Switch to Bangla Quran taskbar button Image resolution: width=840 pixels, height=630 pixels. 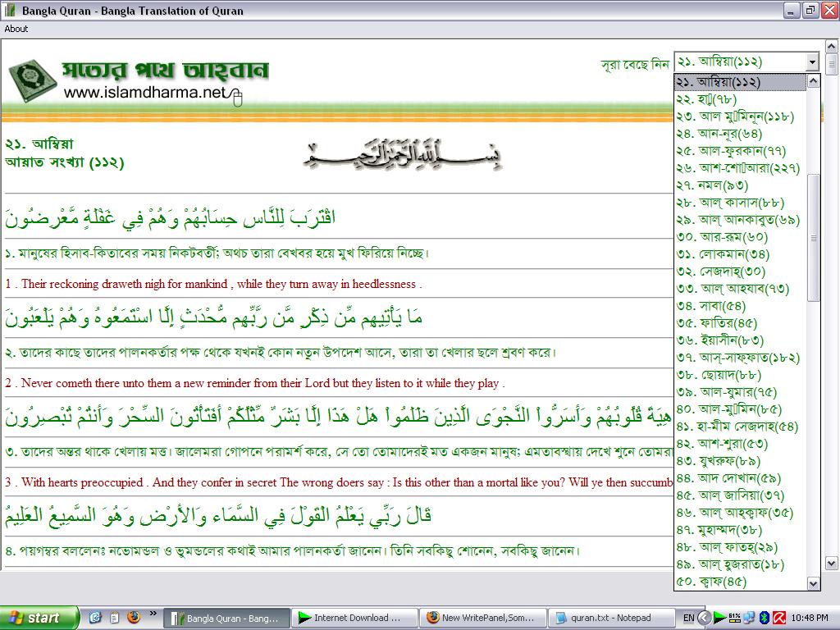click(x=226, y=619)
